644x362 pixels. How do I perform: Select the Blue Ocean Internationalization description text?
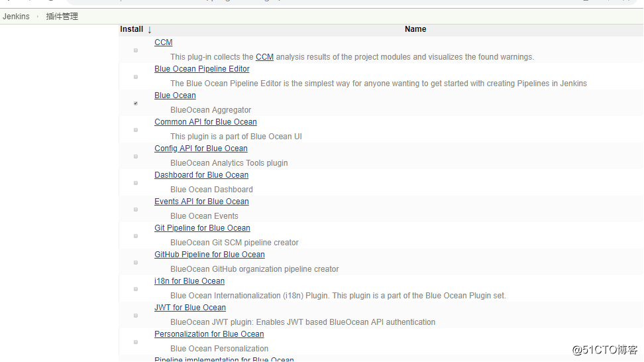[x=338, y=296]
